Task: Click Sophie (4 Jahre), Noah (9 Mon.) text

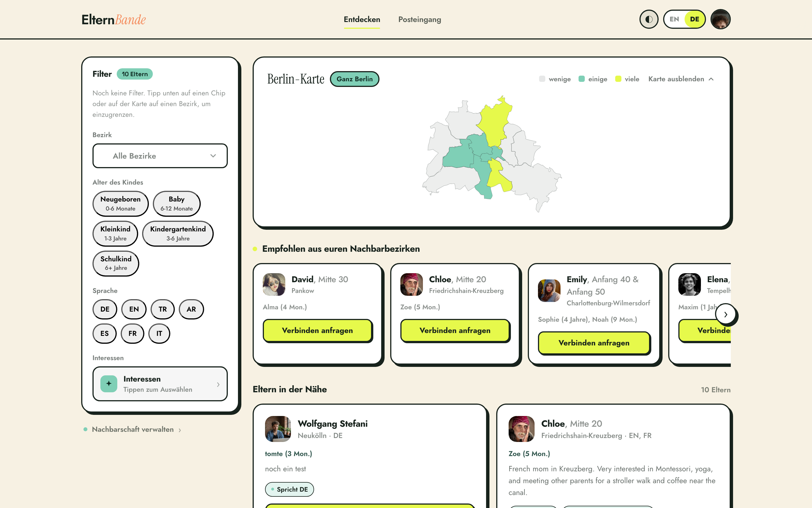Action: pos(587,319)
